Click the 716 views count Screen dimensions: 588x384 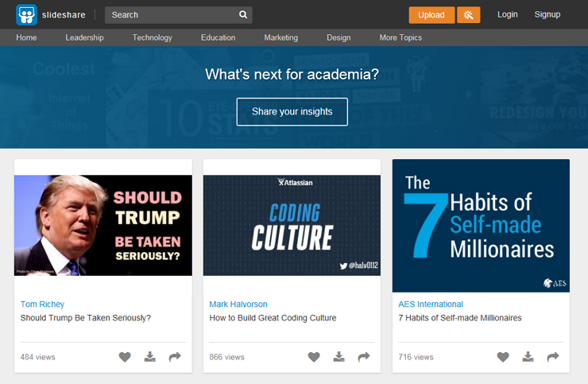416,357
